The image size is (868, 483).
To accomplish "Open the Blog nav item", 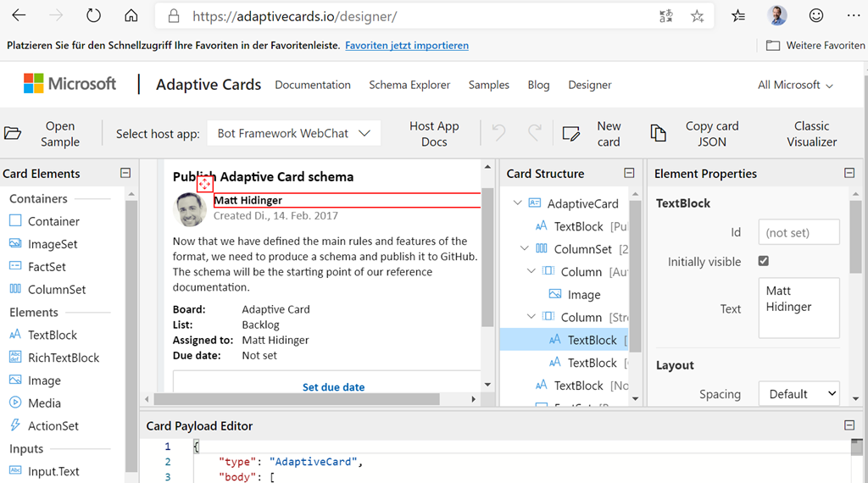I will [538, 85].
